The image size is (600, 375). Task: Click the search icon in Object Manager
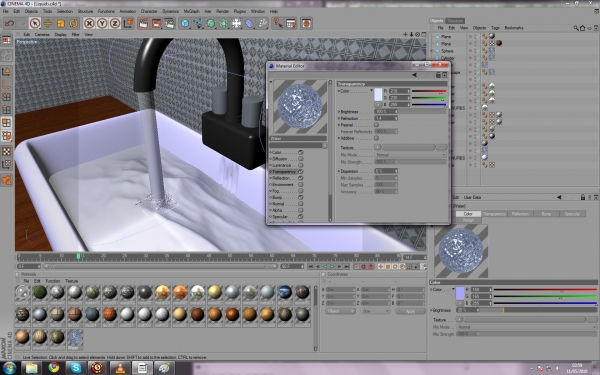[x=576, y=28]
